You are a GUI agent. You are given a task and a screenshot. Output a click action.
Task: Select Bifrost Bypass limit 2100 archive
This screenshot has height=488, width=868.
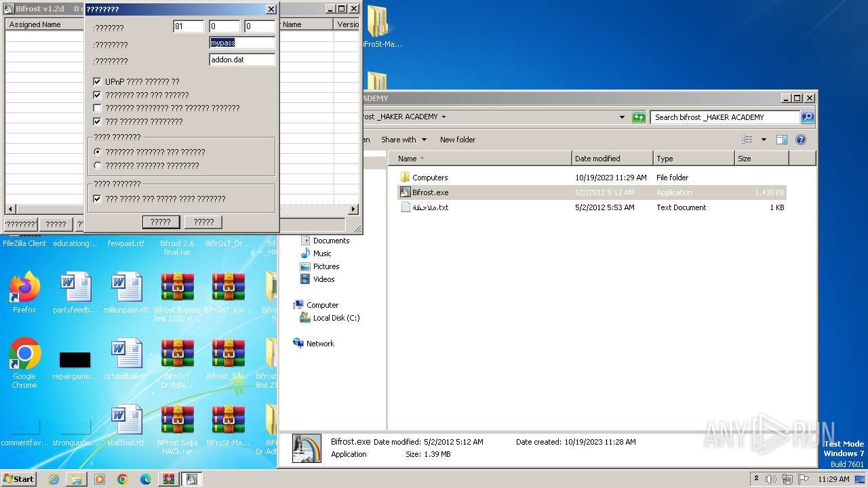[x=177, y=297]
